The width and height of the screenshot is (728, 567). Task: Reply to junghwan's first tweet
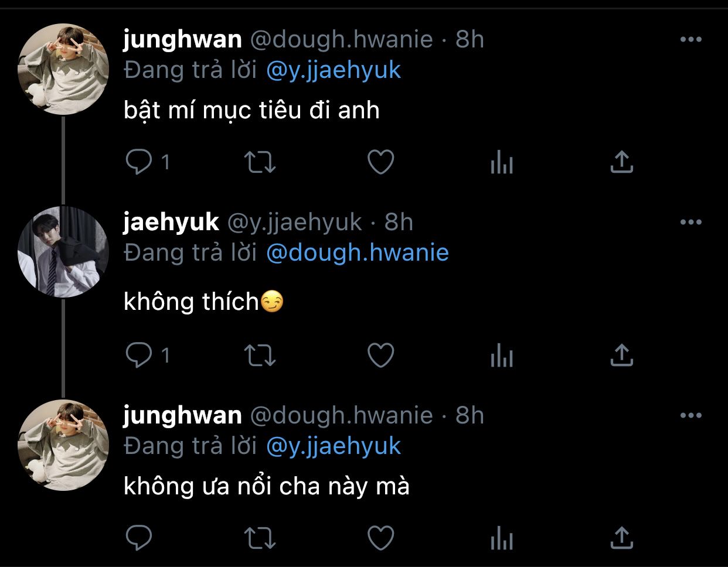click(139, 162)
